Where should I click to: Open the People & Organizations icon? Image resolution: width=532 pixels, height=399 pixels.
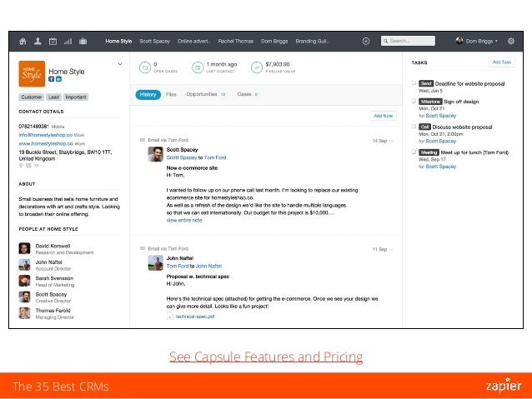coord(38,42)
